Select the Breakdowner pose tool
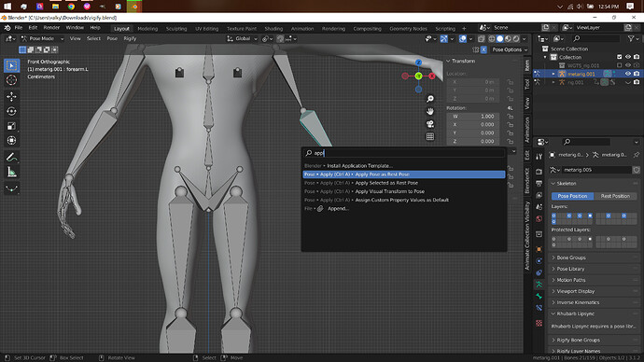644x362 pixels. pos(11,188)
